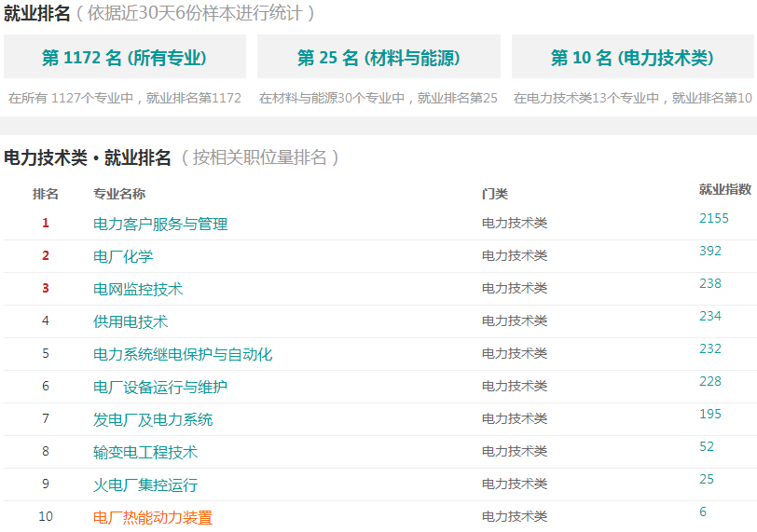This screenshot has width=757, height=532.
Task: Click the 第 10 名 (电力技术类) box
Action: [x=632, y=57]
